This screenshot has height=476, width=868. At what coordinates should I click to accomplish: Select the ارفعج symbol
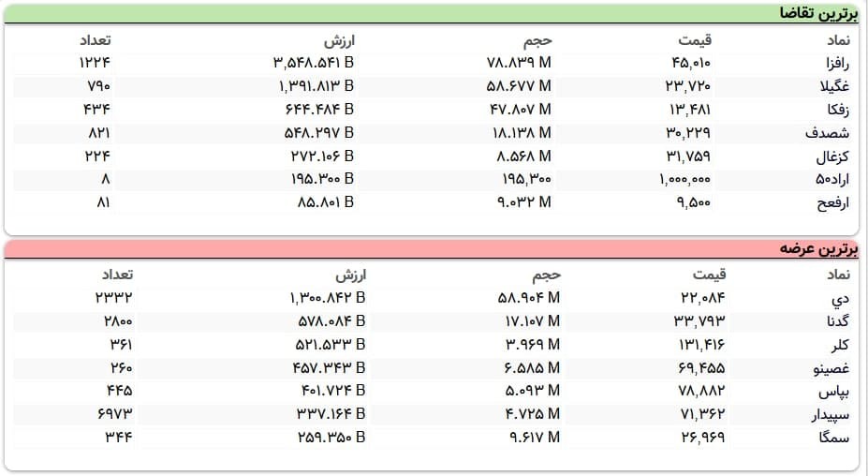pyautogui.click(x=829, y=202)
